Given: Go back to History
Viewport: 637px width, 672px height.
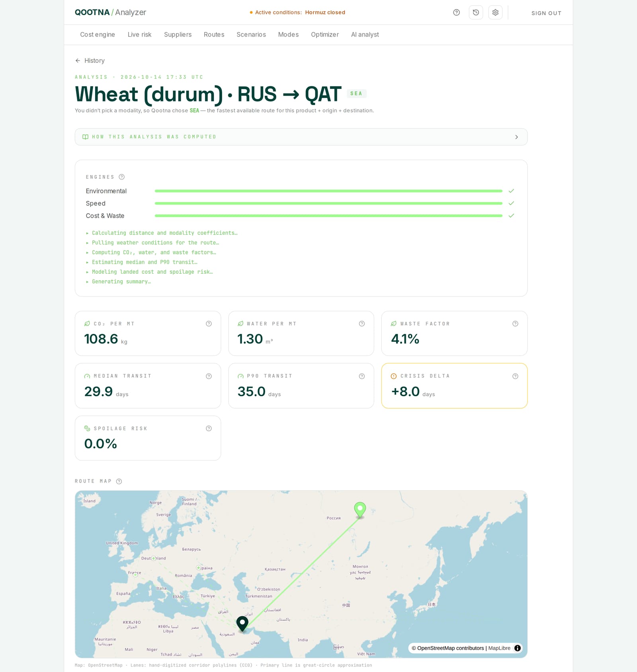Looking at the screenshot, I should [90, 61].
